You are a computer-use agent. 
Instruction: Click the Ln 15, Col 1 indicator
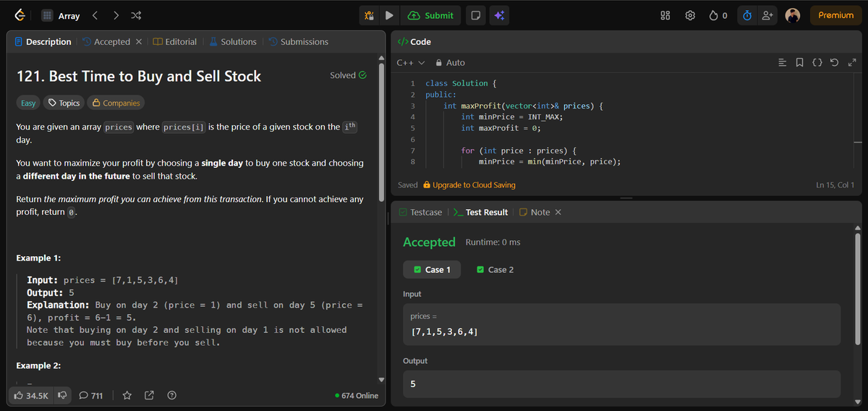835,185
